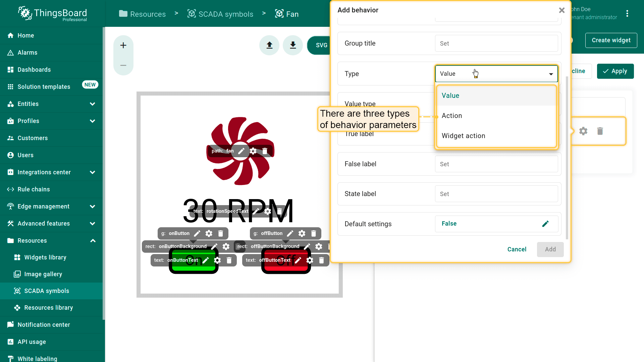
Task: Expand the Integrations center menu
Action: click(93, 172)
